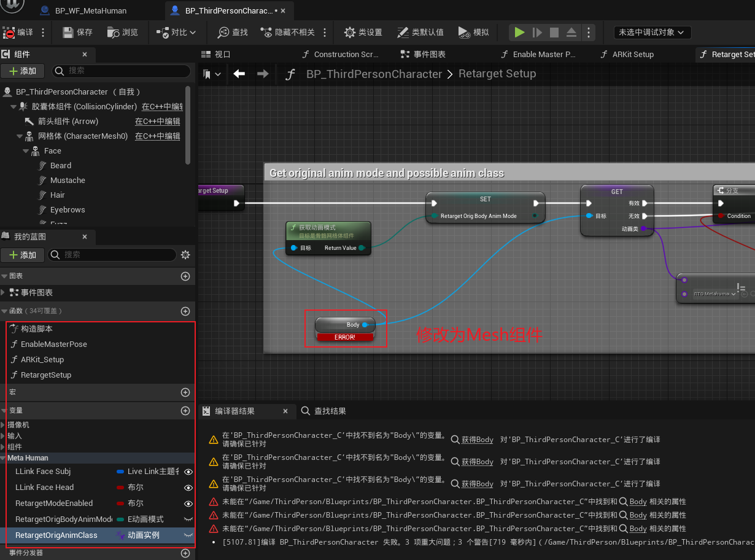Navigate forward with the right arrow
This screenshot has width=755, height=560.
click(263, 74)
